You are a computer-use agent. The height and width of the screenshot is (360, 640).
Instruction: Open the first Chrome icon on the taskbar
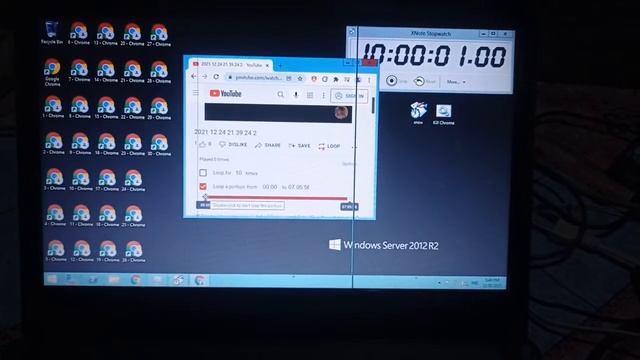(x=136, y=280)
